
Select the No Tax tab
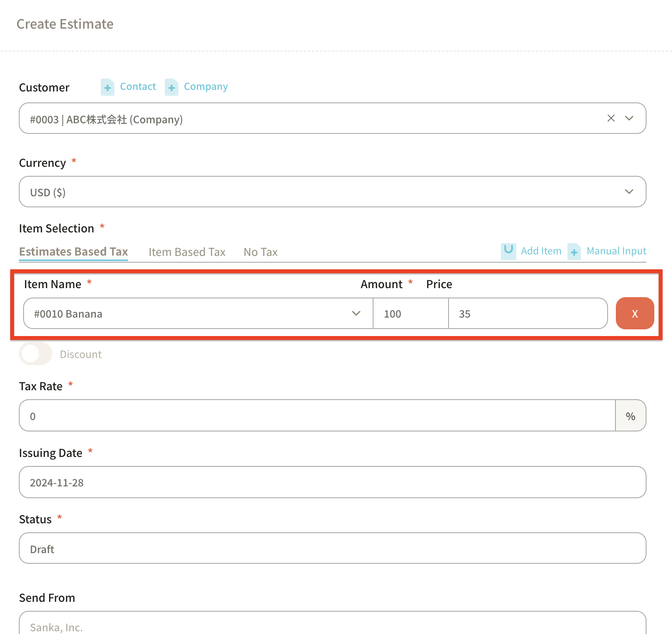coord(260,252)
